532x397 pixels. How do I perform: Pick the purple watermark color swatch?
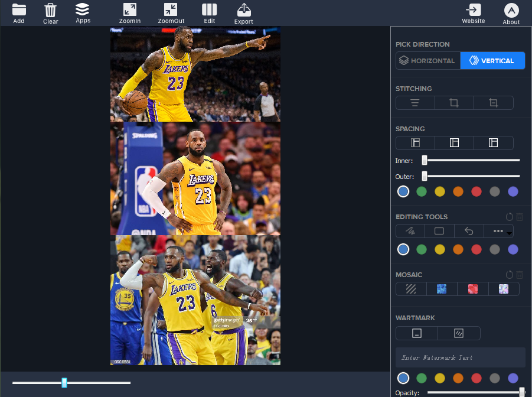tap(513, 378)
